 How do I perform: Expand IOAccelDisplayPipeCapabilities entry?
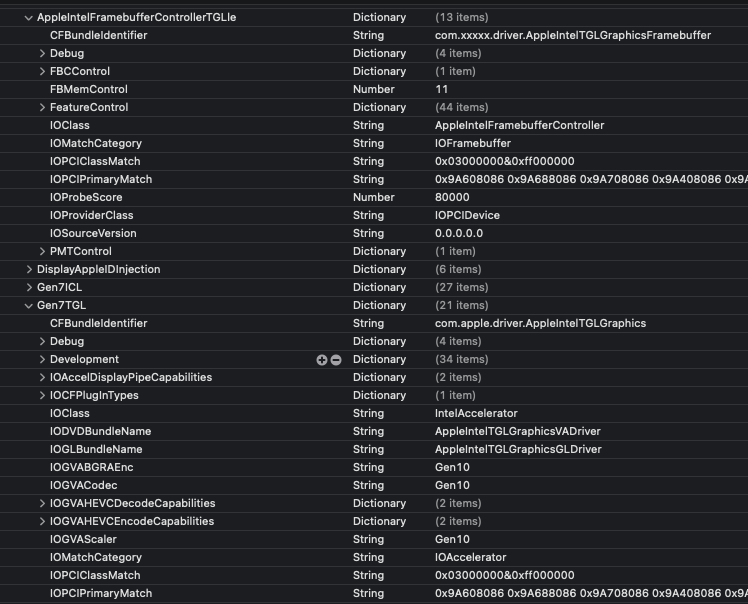(x=42, y=377)
